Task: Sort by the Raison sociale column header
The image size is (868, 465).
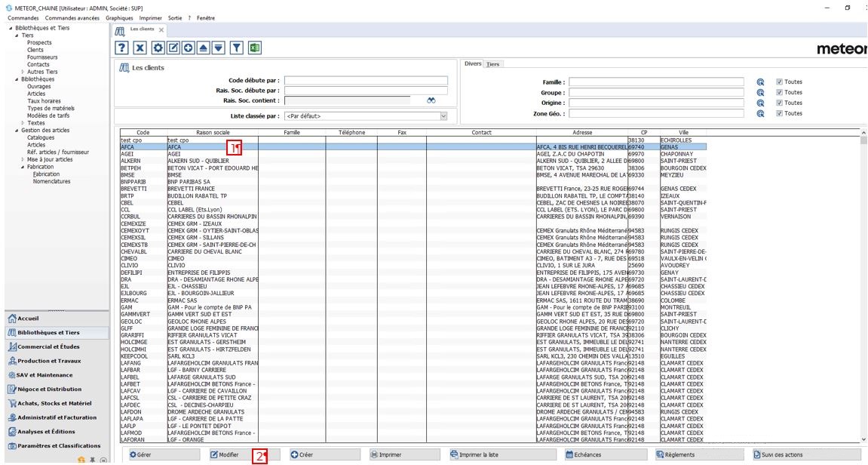Action: click(213, 132)
